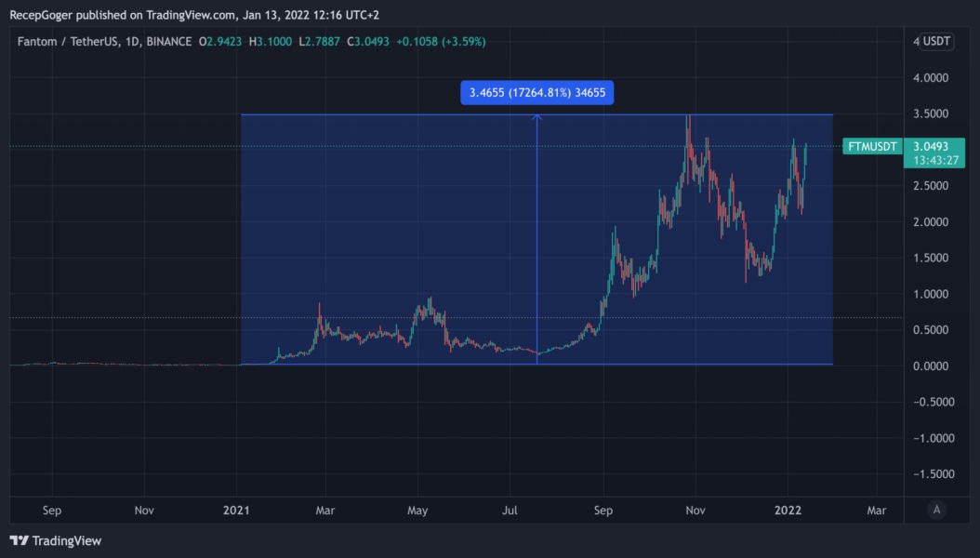Open the TradingView.com link in header
Screen dimensions: 980x558
pyautogui.click(x=191, y=15)
